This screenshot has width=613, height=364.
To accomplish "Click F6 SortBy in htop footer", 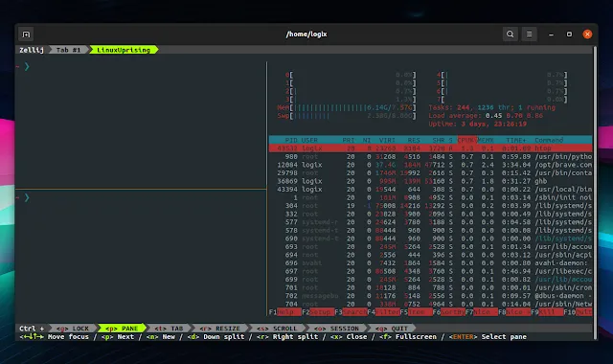I will click(448, 312).
